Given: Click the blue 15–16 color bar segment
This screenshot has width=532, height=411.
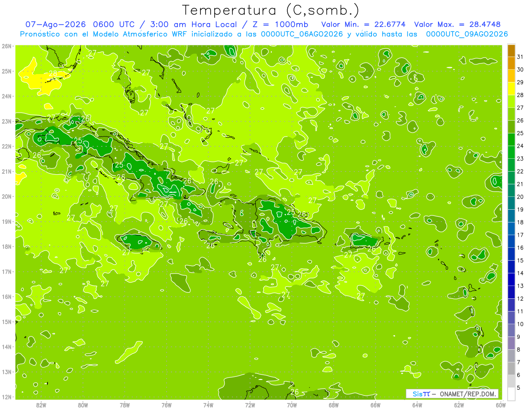Looking at the screenshot, I should 511,254.
